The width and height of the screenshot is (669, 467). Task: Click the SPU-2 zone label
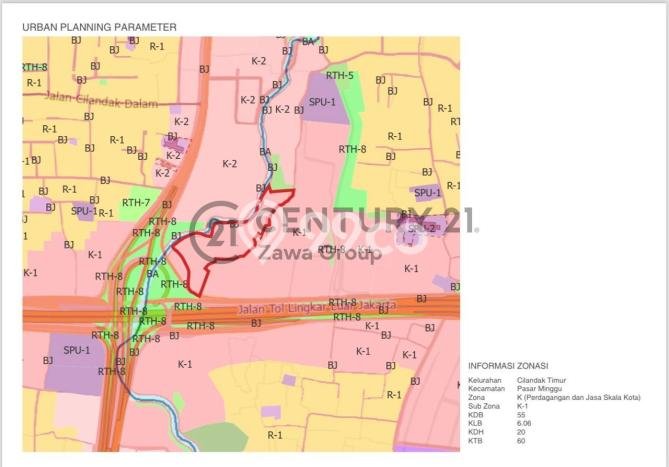click(421, 229)
